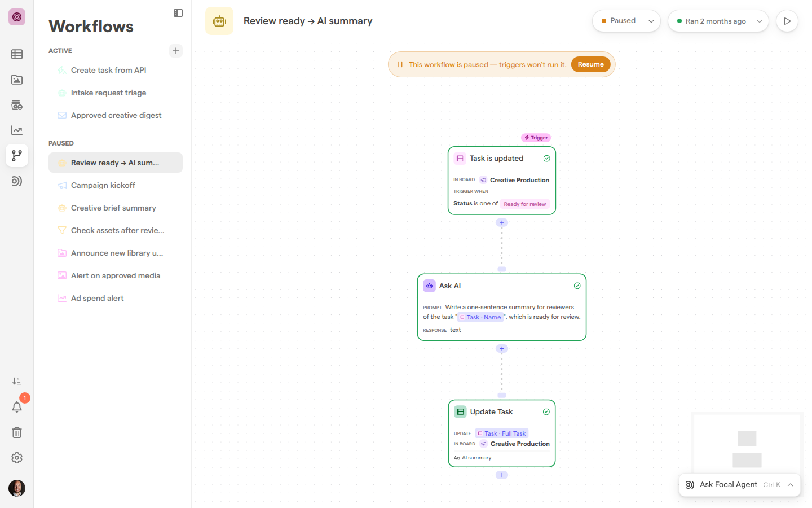Select the workflows branch icon in sidebar
The height and width of the screenshot is (508, 812).
17,155
